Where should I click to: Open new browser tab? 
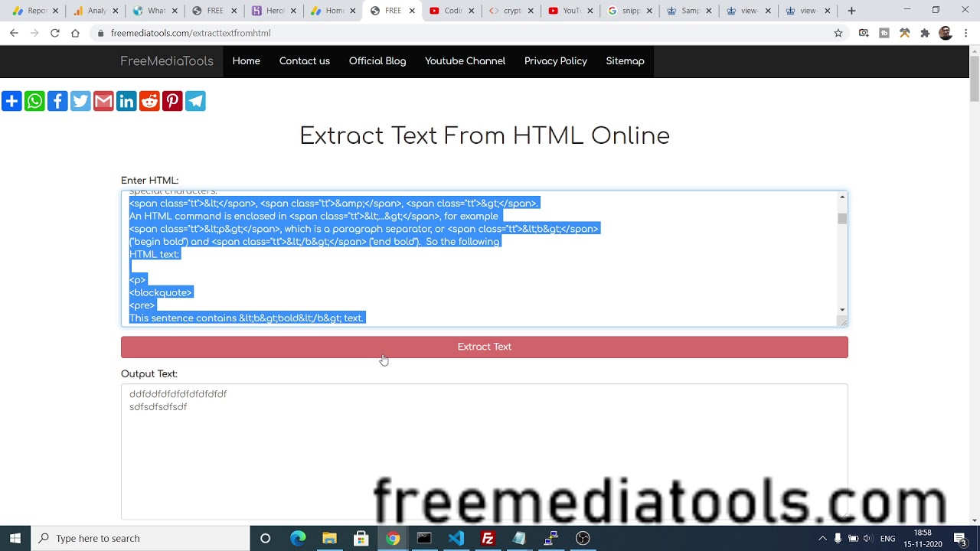851,11
